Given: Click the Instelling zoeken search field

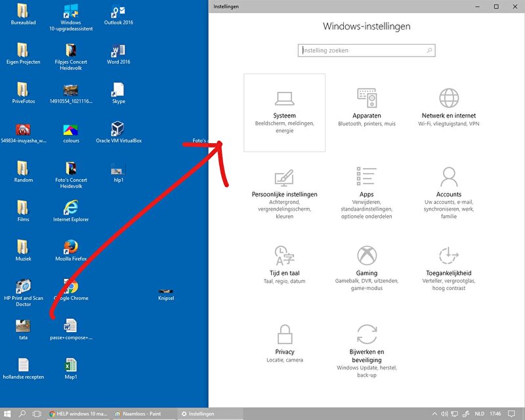Looking at the screenshot, I should pos(361,51).
